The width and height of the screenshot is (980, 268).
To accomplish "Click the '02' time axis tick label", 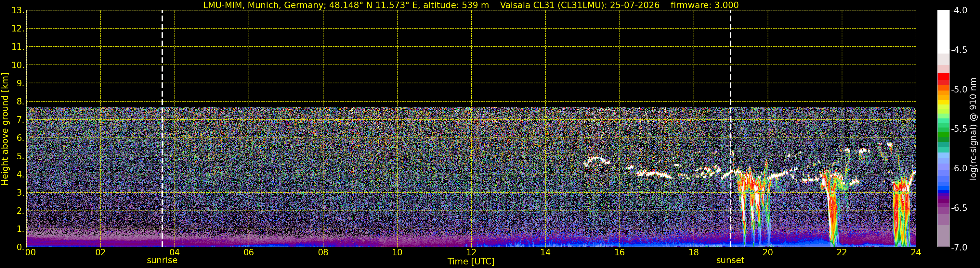I will coord(100,252).
